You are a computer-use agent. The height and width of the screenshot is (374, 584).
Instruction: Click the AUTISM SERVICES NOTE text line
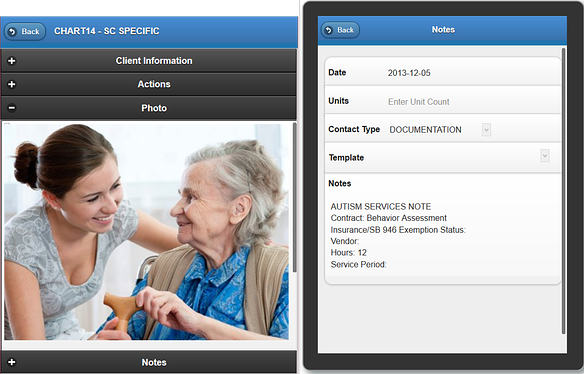tap(381, 207)
